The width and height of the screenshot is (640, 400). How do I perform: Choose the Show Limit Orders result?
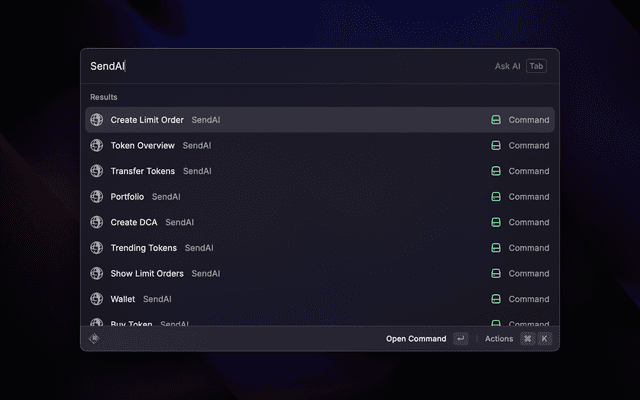point(147,273)
